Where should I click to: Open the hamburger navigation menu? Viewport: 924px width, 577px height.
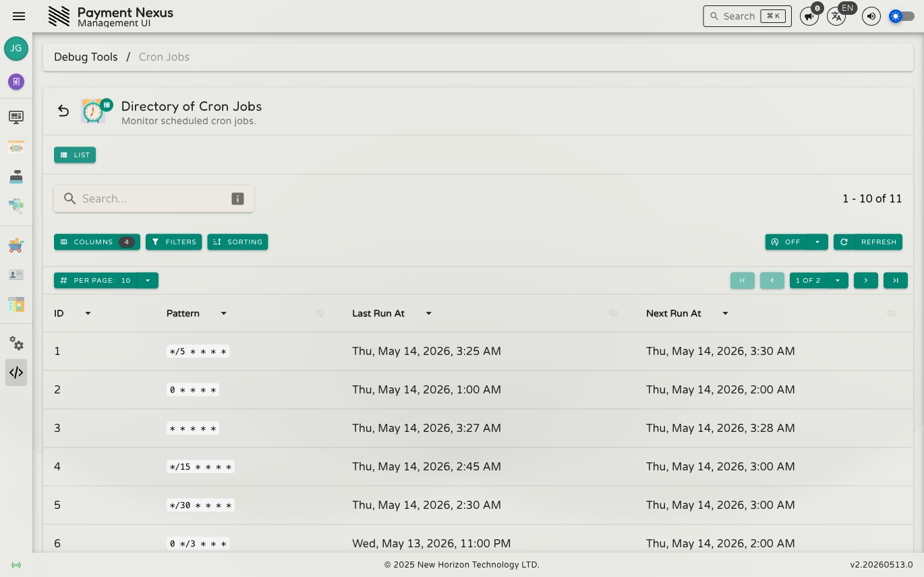pyautogui.click(x=19, y=16)
